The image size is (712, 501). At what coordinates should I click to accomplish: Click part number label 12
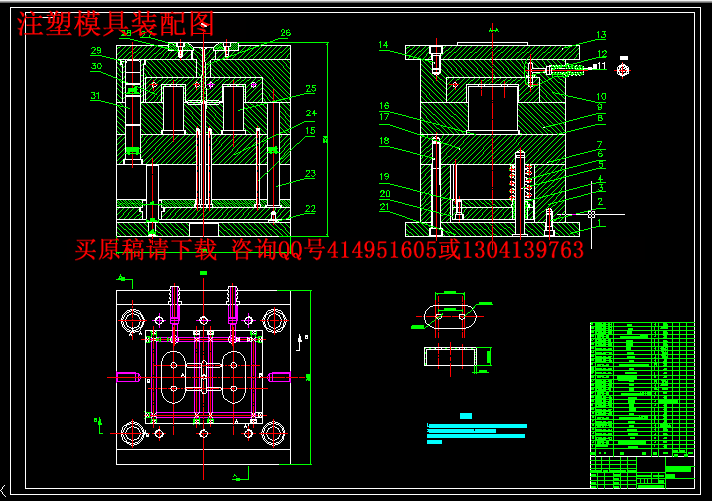(x=602, y=54)
